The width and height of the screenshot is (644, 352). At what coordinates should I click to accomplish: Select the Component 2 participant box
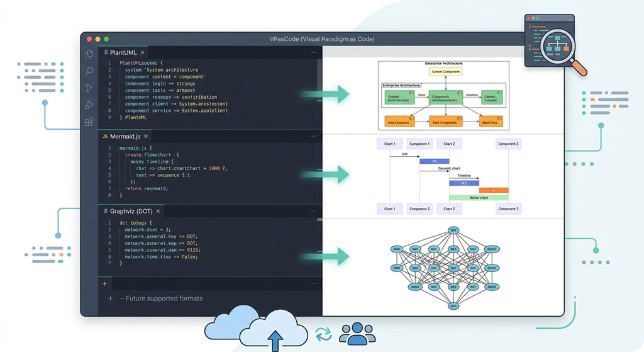[x=419, y=209]
